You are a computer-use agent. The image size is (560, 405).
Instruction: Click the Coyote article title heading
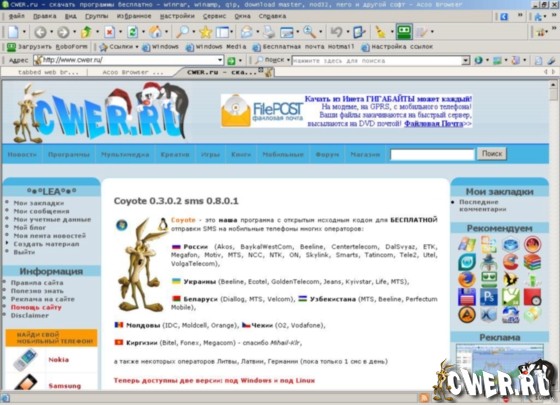(x=176, y=201)
